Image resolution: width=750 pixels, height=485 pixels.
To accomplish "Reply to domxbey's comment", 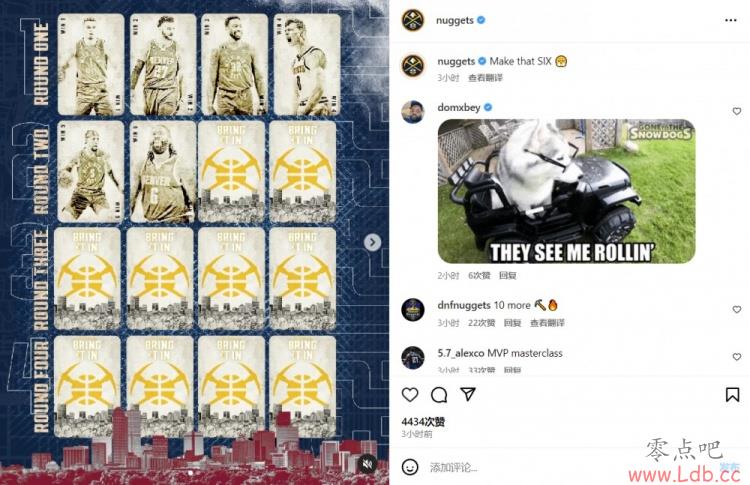I will point(507,276).
